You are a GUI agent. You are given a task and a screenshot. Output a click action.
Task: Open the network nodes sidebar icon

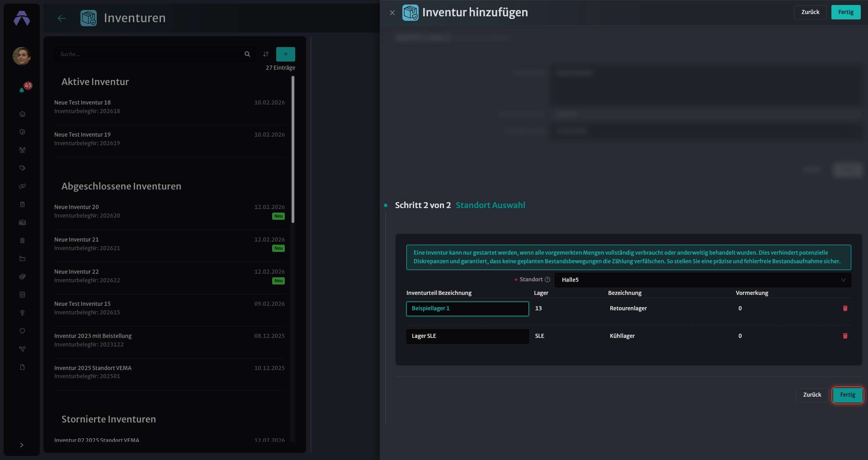22,349
